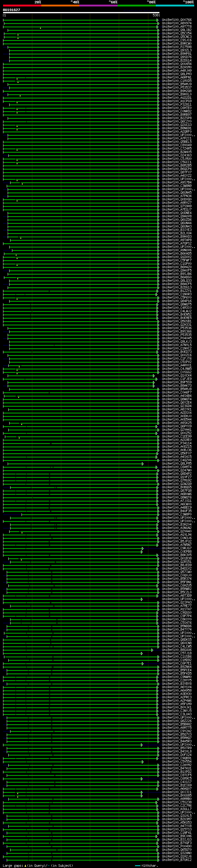
Task: Select the UniRef100_P34114 label
Action: [177, 443]
